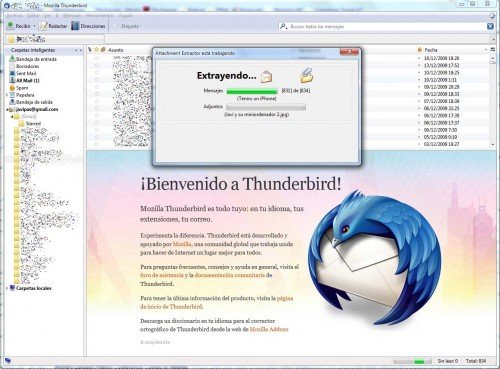The image size is (500, 369).
Task: Click the blue clear-search icon
Action: pyautogui.click(x=490, y=26)
